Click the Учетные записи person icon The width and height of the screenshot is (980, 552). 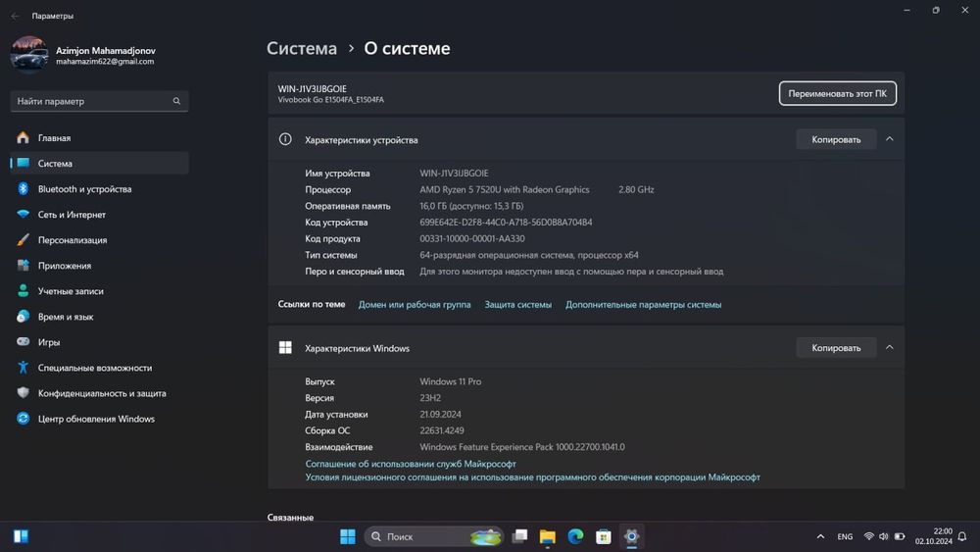click(24, 290)
